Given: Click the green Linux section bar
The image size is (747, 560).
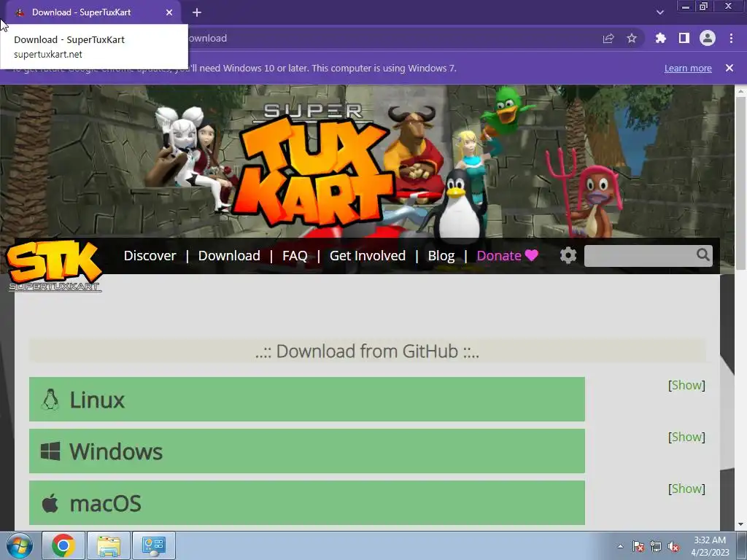Looking at the screenshot, I should tap(307, 399).
